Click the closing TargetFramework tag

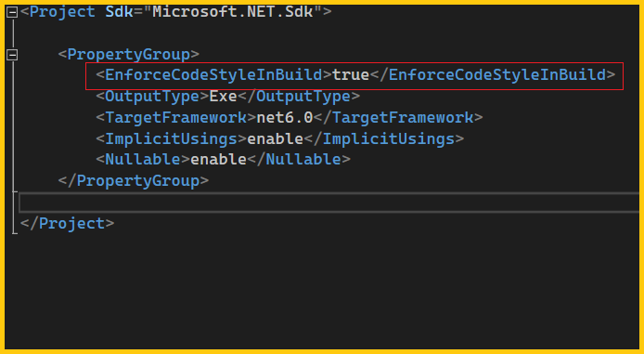point(397,118)
